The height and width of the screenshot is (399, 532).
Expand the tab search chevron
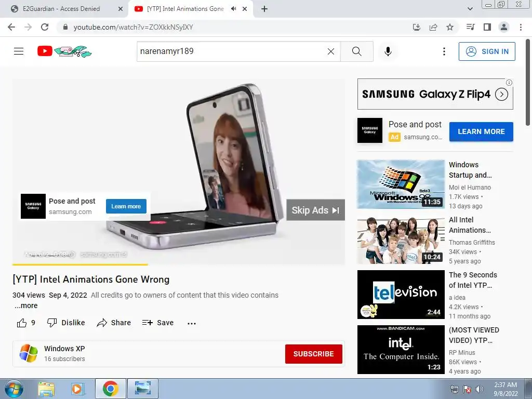pos(470,9)
